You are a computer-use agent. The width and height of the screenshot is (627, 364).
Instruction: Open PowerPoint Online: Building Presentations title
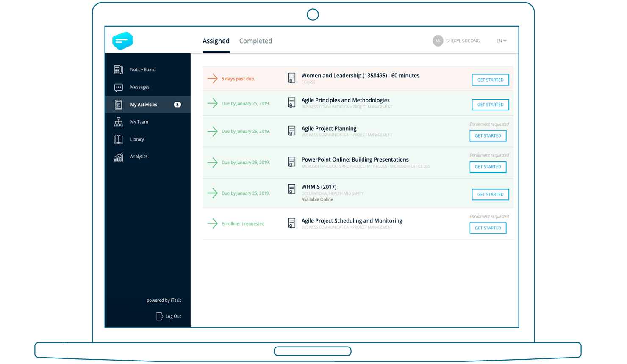[355, 160]
